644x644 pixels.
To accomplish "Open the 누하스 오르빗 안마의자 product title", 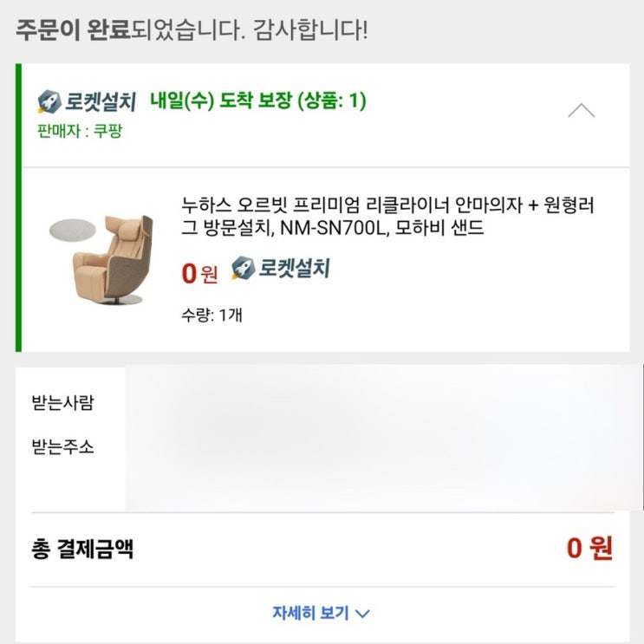I will pos(388,217).
